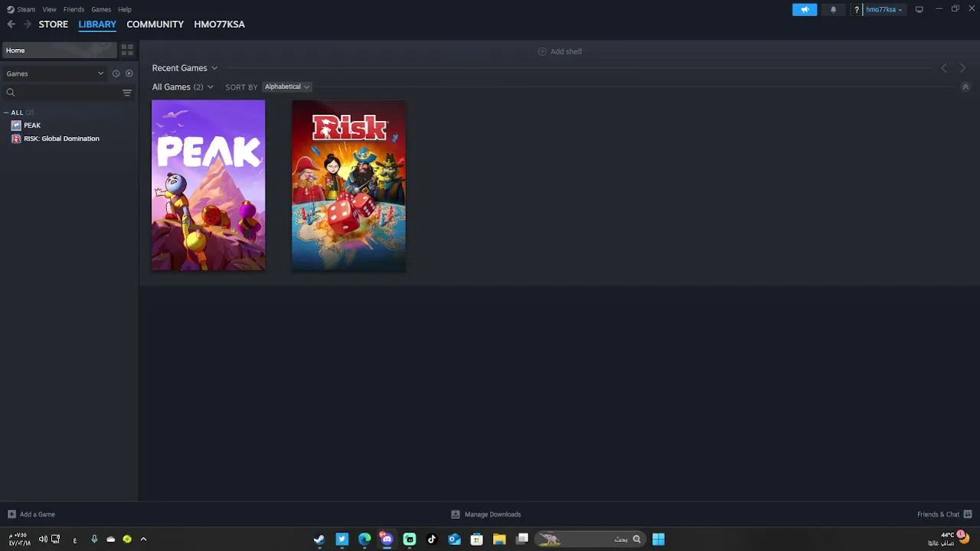Click the library search magnifier icon
980x551 pixels.
pyautogui.click(x=11, y=93)
